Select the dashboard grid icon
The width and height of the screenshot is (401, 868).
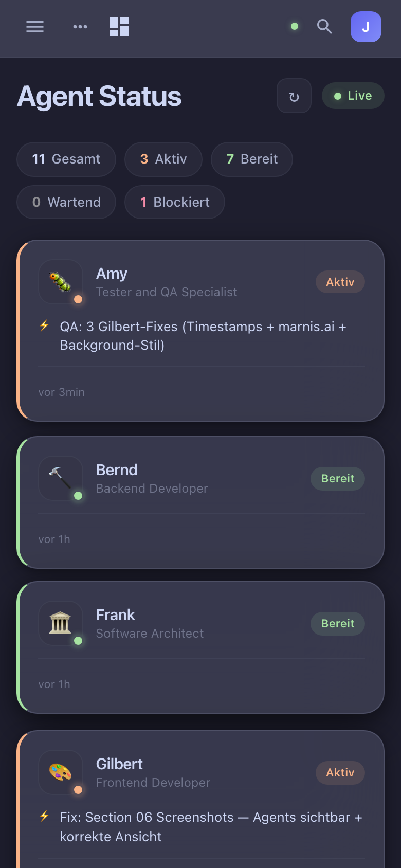click(x=118, y=27)
